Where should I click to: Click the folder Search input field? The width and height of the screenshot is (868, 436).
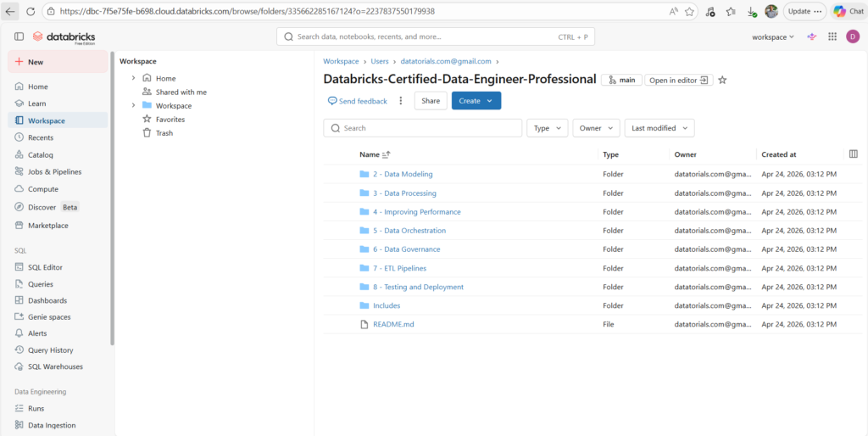coord(422,128)
